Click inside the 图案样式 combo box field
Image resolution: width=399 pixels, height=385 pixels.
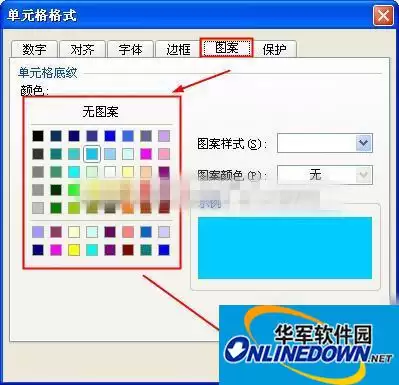point(317,143)
